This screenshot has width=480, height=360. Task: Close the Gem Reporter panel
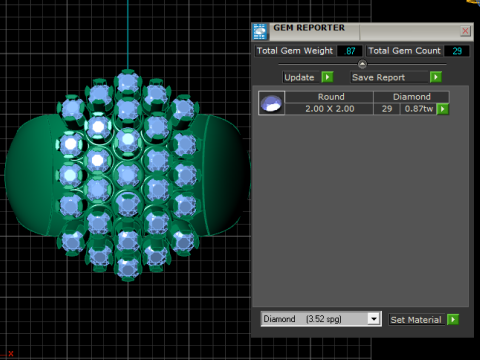pyautogui.click(x=465, y=31)
